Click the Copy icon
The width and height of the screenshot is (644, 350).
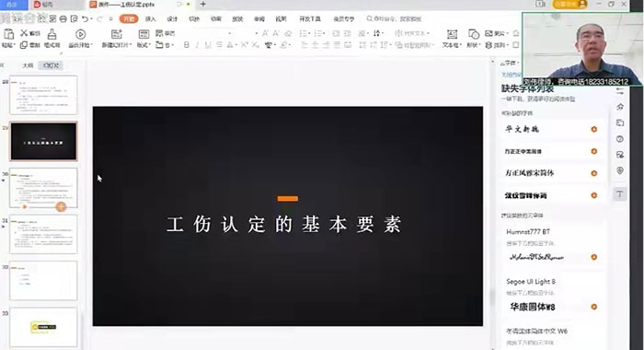click(x=24, y=45)
